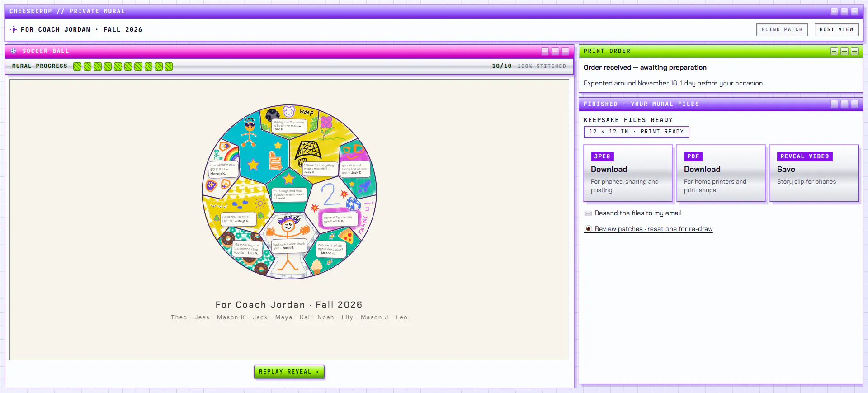Select Maya S.'s goalie patch note
This screenshot has height=393, width=868.
coord(238,219)
